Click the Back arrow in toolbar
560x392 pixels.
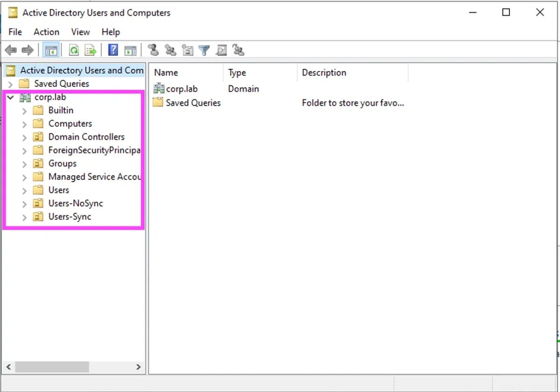coord(11,50)
